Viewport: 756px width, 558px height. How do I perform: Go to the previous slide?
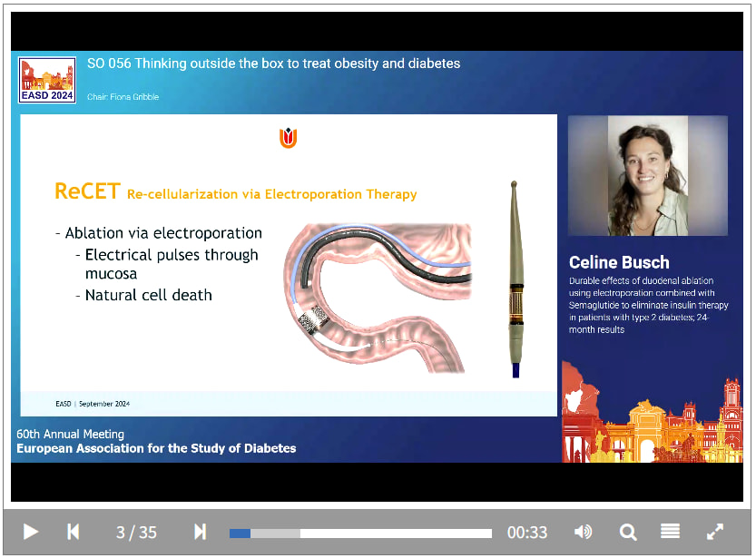coord(74,532)
